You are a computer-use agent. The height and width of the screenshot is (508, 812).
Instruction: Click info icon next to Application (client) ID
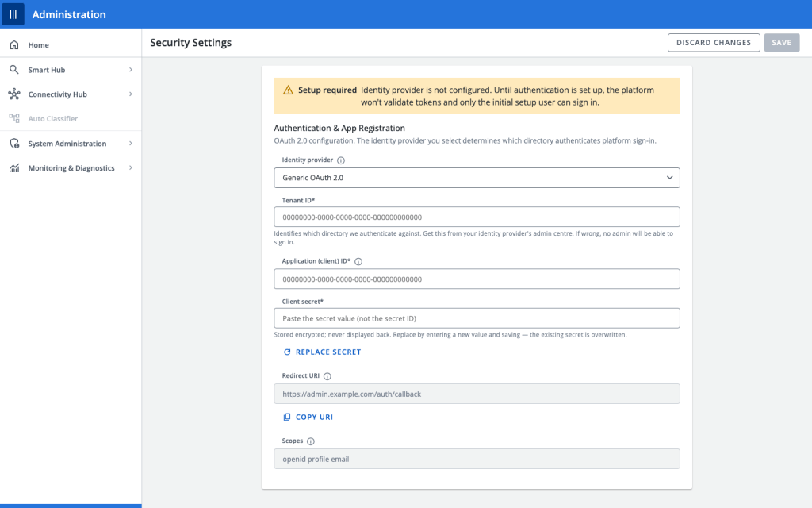(x=358, y=261)
